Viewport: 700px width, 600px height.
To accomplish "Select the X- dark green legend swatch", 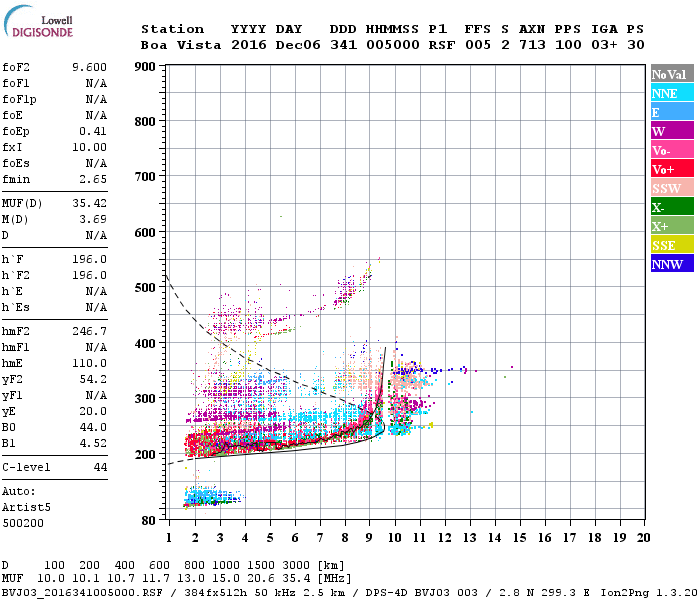I will click(x=672, y=207).
